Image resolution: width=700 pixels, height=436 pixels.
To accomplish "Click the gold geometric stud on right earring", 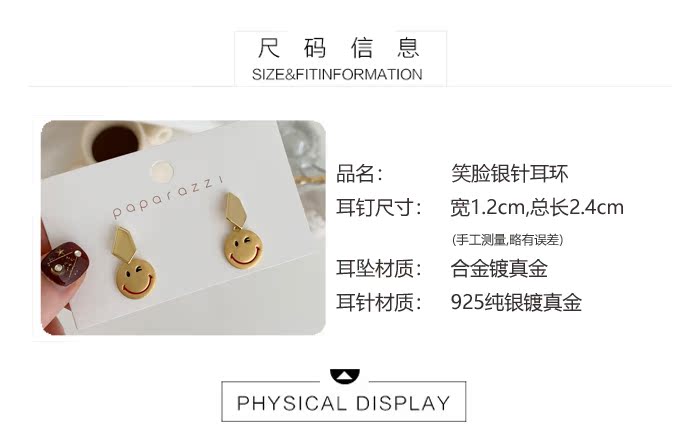I will pos(235,210).
